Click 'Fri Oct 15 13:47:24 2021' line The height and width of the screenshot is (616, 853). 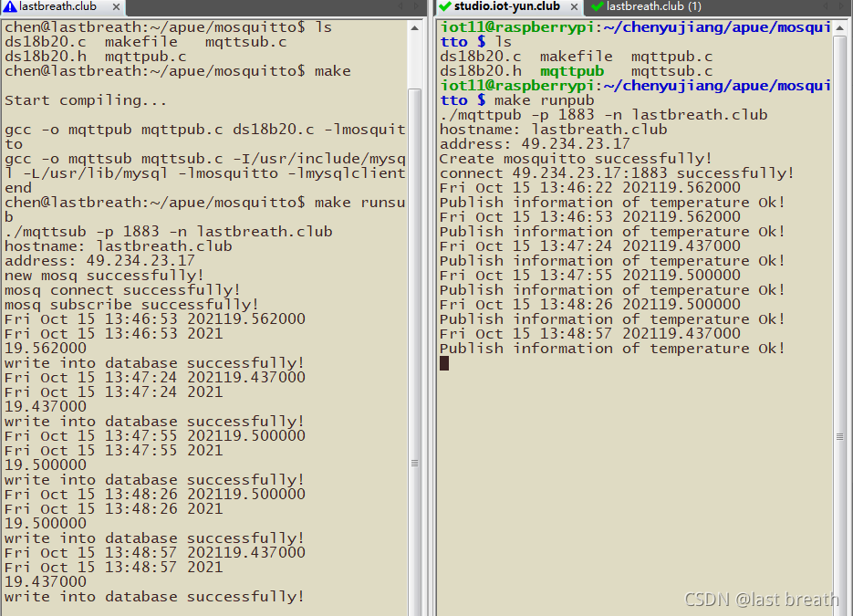tap(114, 392)
